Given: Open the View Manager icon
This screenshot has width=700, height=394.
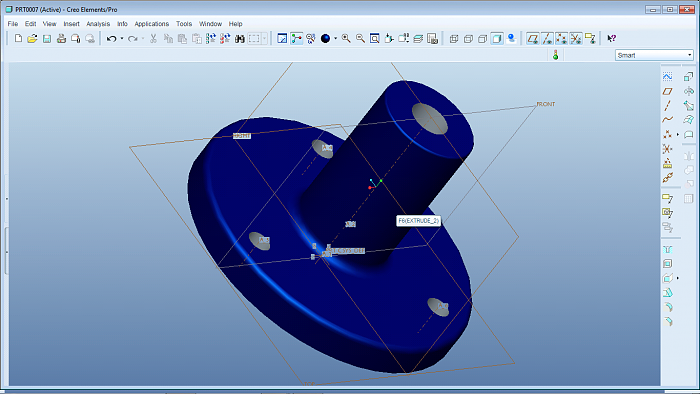Looking at the screenshot, I should tap(432, 39).
